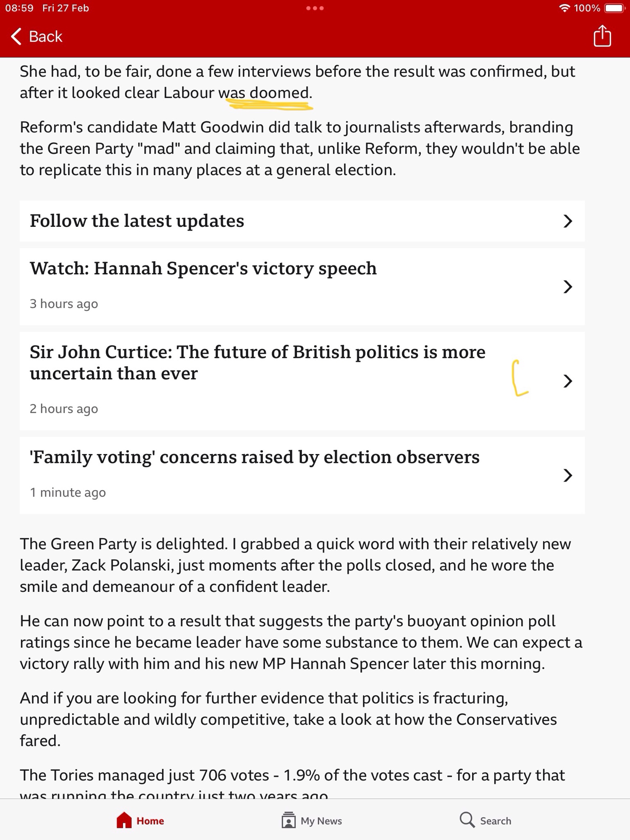Go to the Home tab label
The width and height of the screenshot is (630, 840).
(x=150, y=821)
